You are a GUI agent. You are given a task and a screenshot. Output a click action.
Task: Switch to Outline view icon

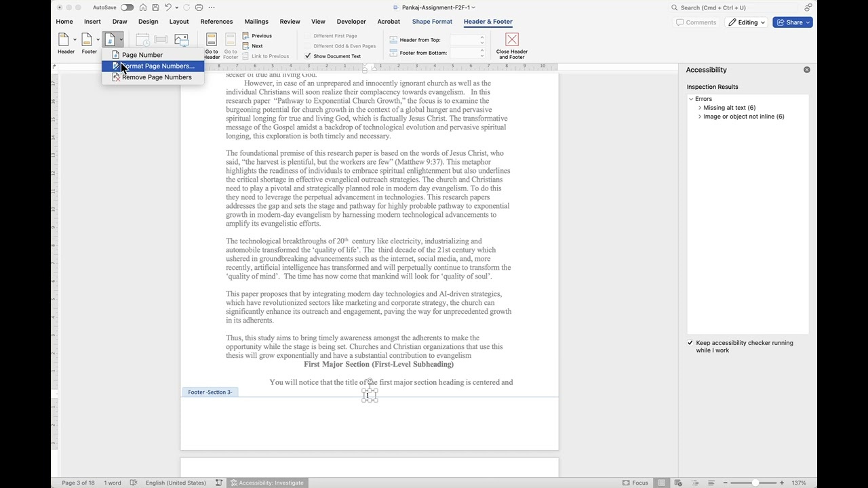point(695,483)
